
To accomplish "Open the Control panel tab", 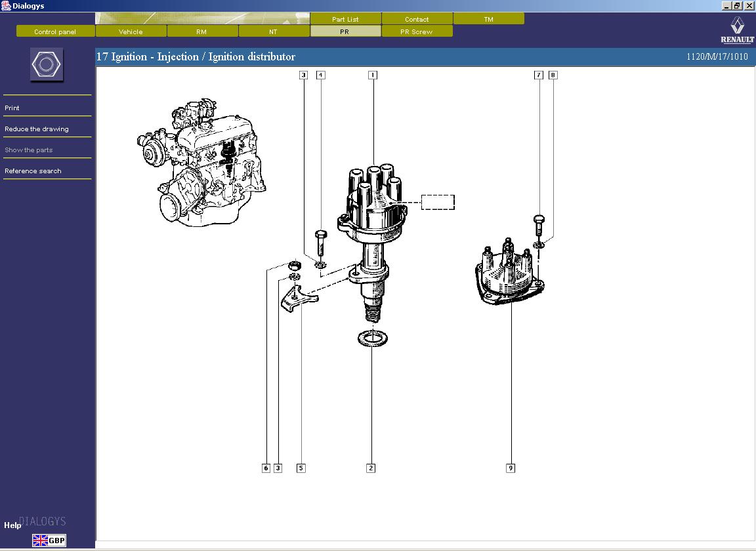I will (x=55, y=31).
